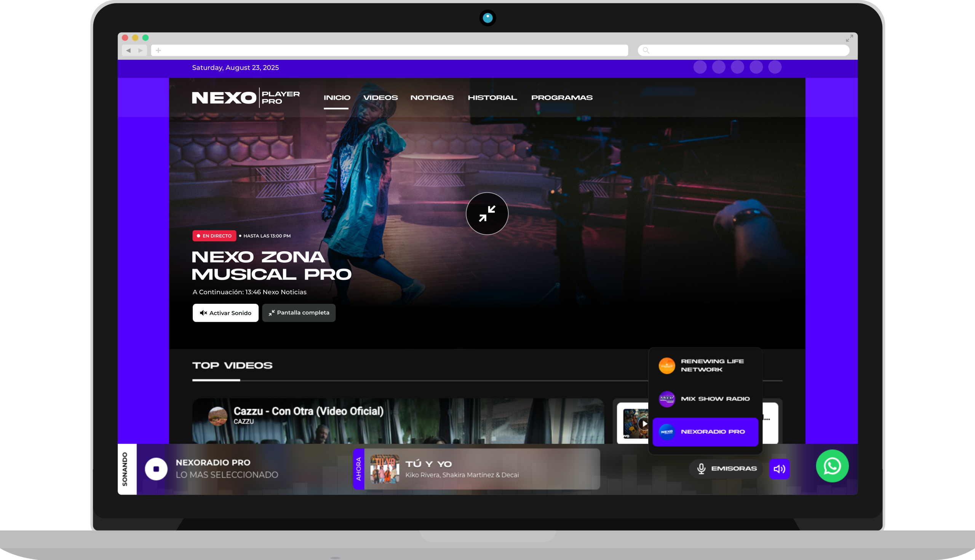Open the Videos menu item
Image resolution: width=975 pixels, height=560 pixels.
(380, 98)
